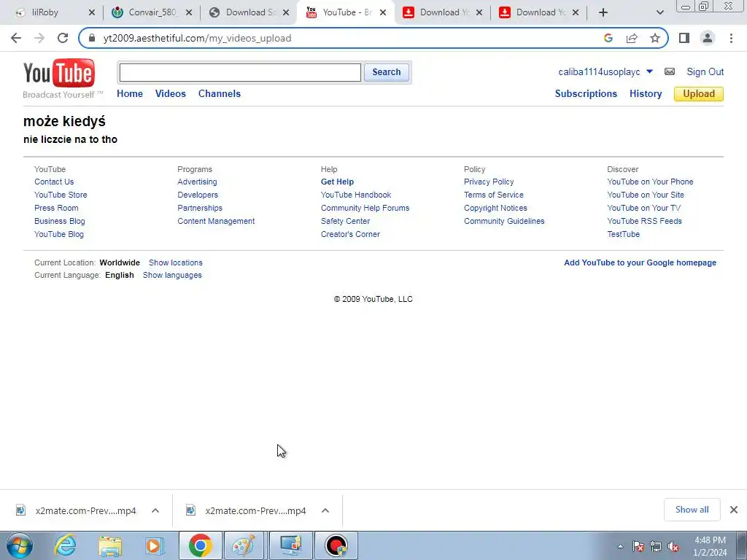Show locations list
This screenshot has height=560, width=747.
pos(175,262)
